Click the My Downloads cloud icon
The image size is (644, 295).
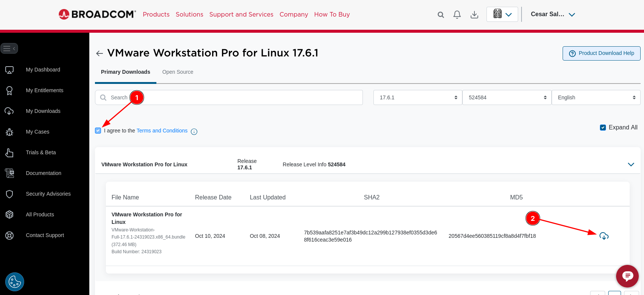coord(9,111)
